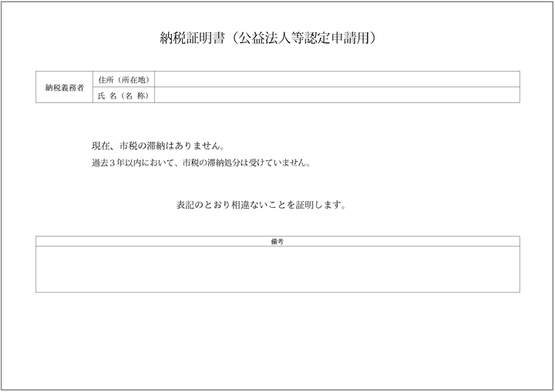Click the word 現在 in the first statement

[x=100, y=146]
